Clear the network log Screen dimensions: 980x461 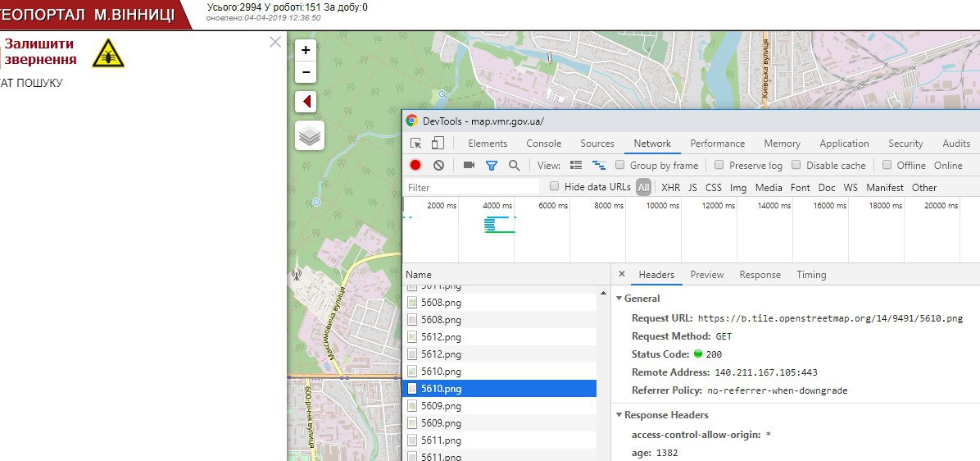tap(438, 165)
